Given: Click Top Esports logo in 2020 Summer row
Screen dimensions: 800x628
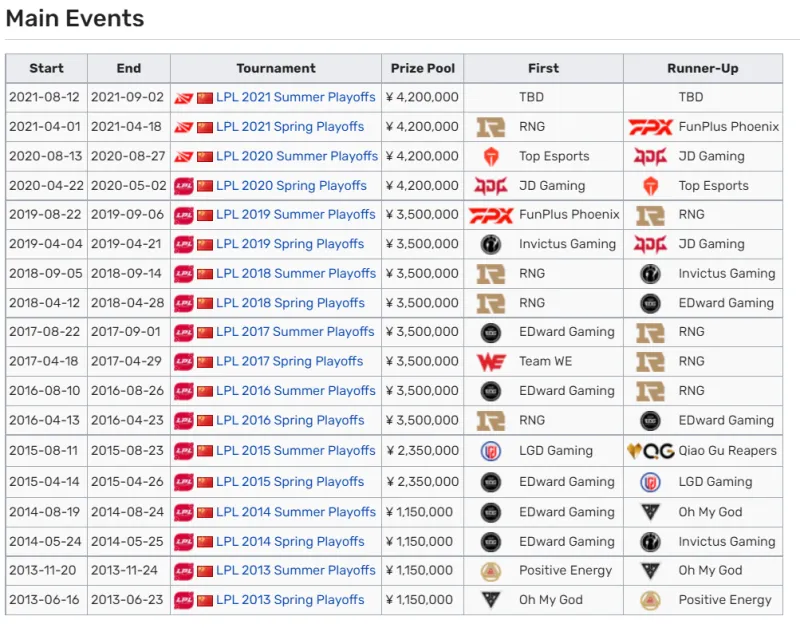Looking at the screenshot, I should [490, 156].
